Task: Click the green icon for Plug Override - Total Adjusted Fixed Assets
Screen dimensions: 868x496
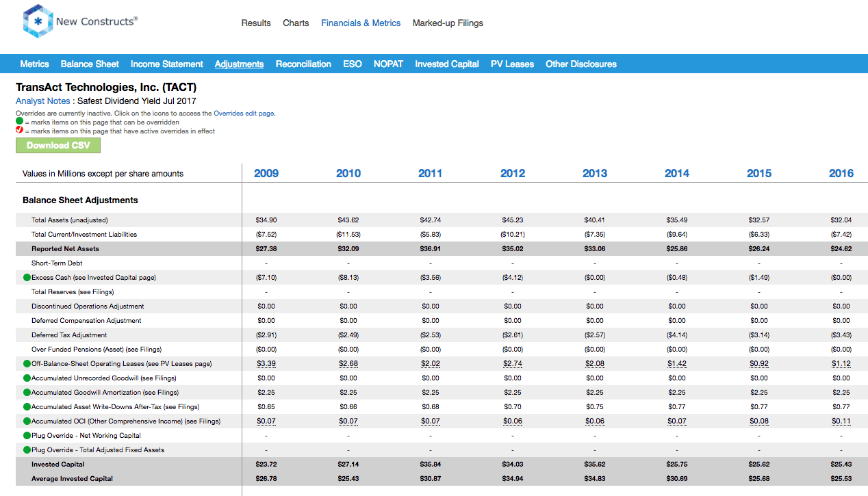Action: [x=27, y=450]
